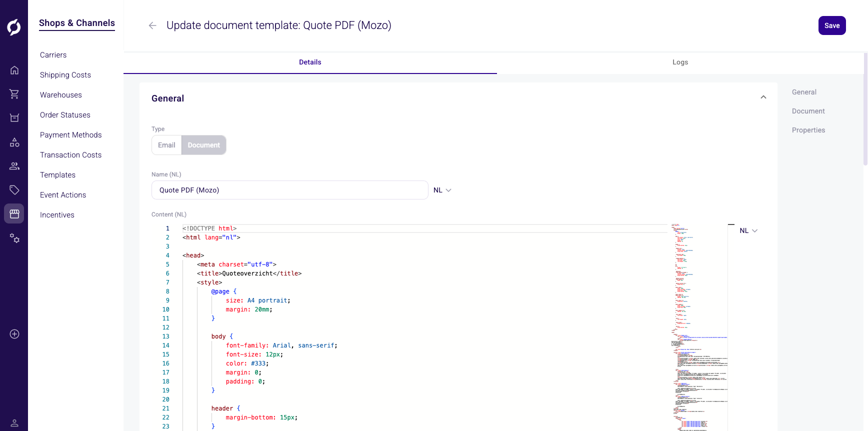The height and width of the screenshot is (431, 868).
Task: Open Payment Methods menu item
Action: coord(70,135)
